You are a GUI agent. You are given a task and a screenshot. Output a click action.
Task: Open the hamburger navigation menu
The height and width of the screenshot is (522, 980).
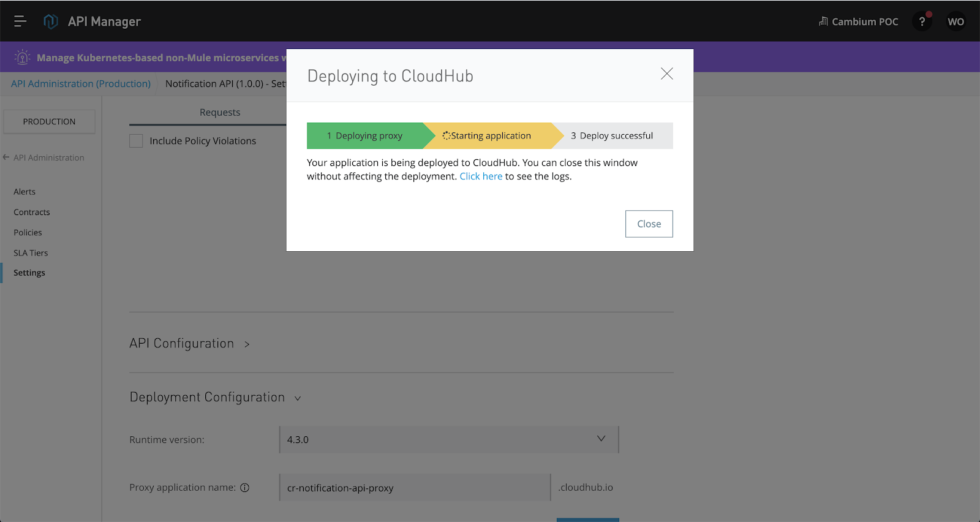[x=20, y=21]
